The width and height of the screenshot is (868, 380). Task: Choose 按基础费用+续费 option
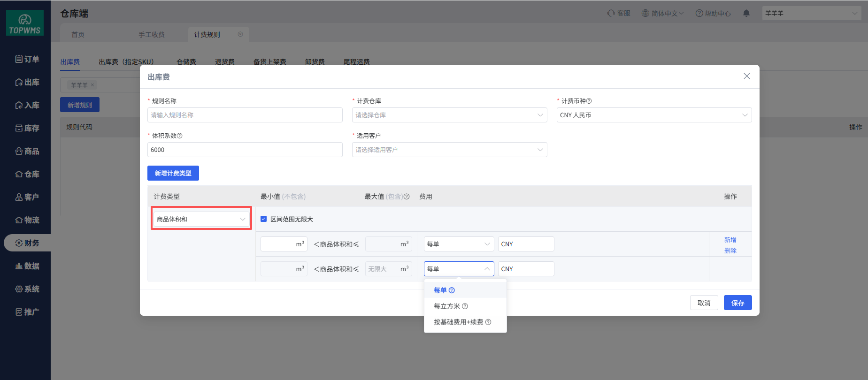(x=458, y=322)
